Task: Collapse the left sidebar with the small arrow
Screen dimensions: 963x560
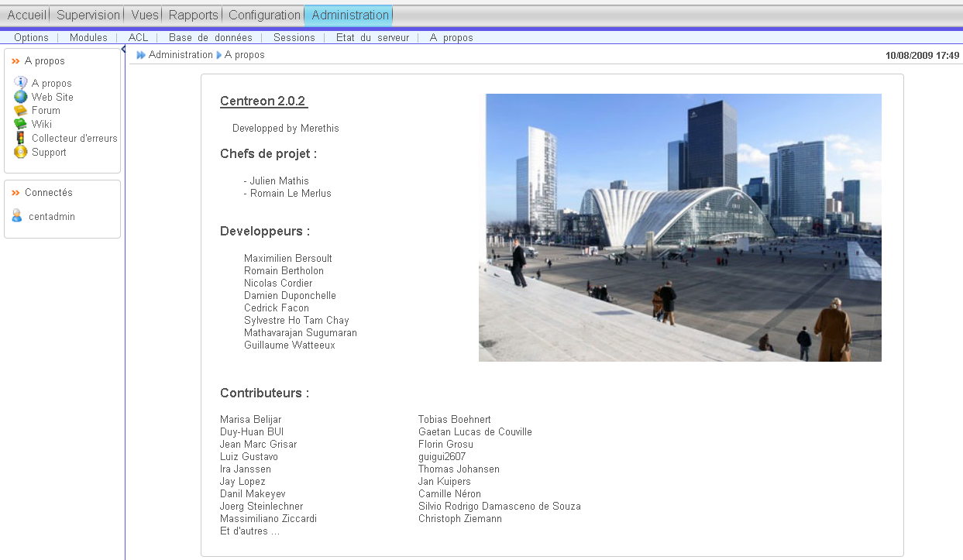Action: coord(124,50)
